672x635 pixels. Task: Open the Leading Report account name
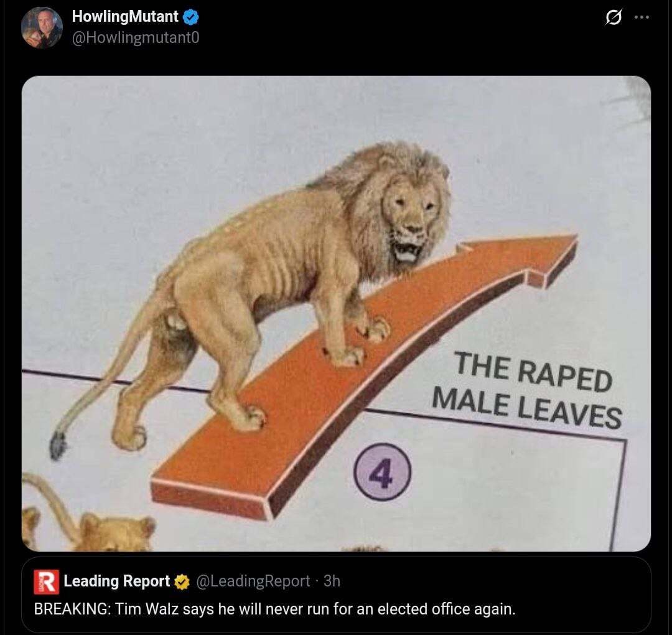[116, 581]
